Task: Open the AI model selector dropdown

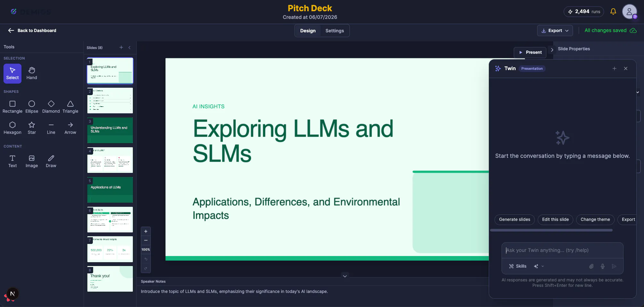Action: [x=539, y=266]
